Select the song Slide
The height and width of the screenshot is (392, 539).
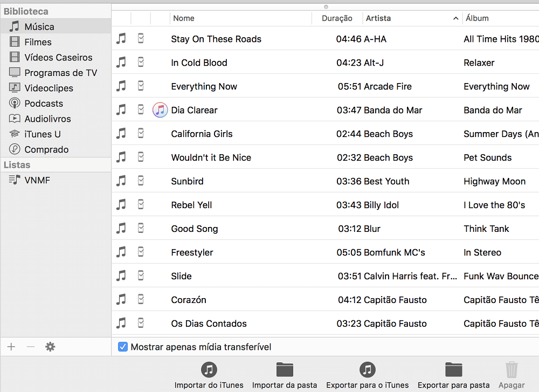click(x=182, y=276)
